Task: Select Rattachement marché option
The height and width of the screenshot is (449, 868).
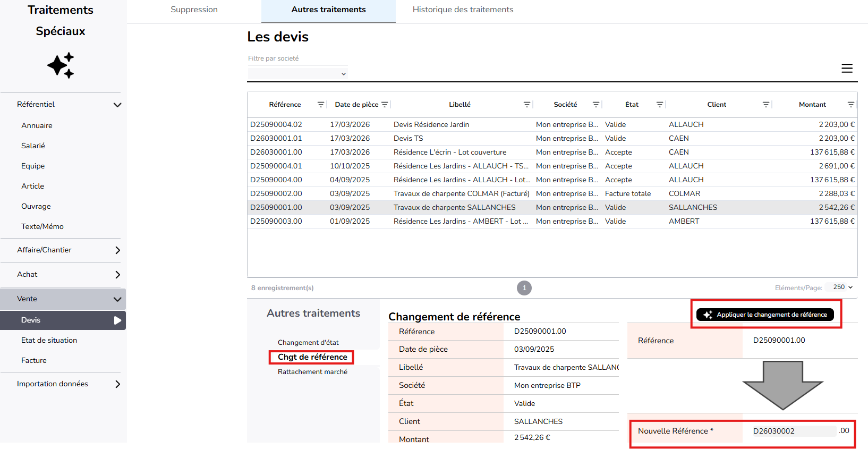Action: [312, 372]
